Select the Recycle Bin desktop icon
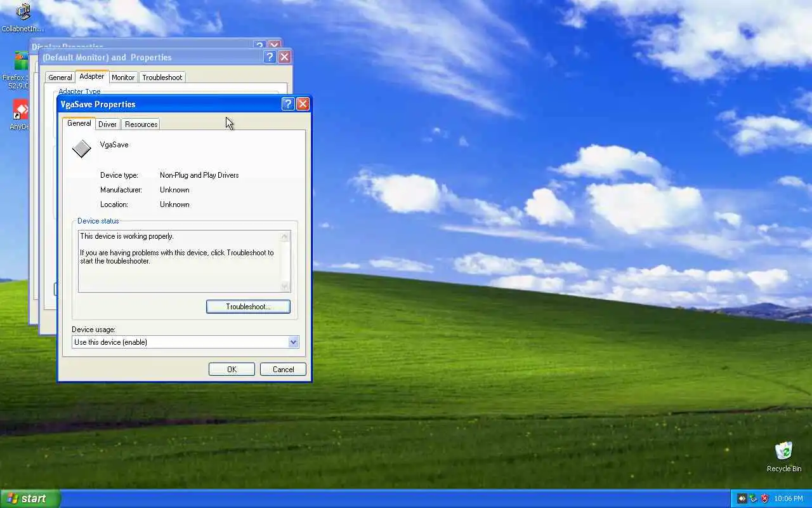Image resolution: width=812 pixels, height=508 pixels. 784,457
